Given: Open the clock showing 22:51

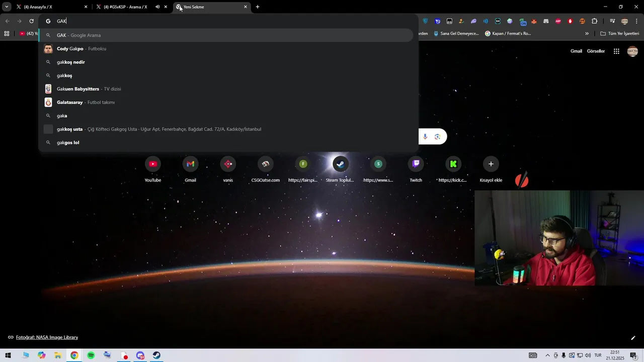Looking at the screenshot, I should coord(615,355).
